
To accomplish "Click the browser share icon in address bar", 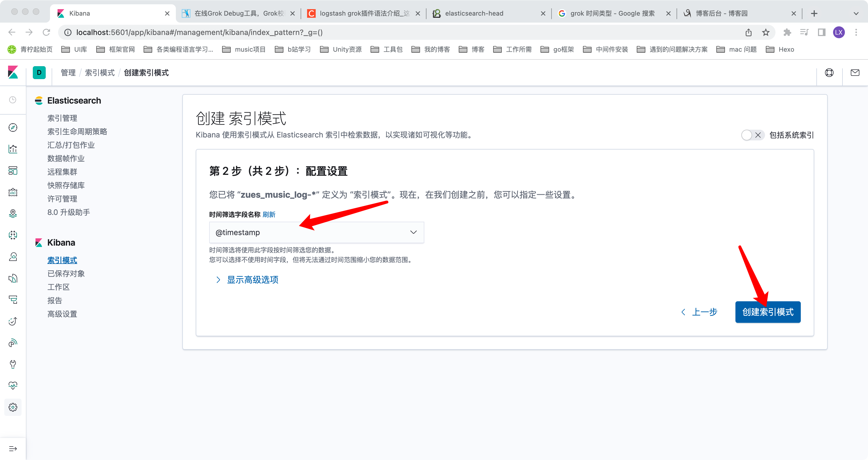I will click(x=748, y=32).
